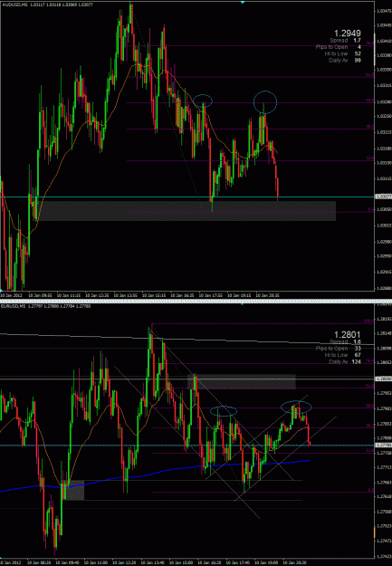392x566 pixels.
Task: Click the EURUSD,M5 chart title text
Action: pyautogui.click(x=14, y=306)
